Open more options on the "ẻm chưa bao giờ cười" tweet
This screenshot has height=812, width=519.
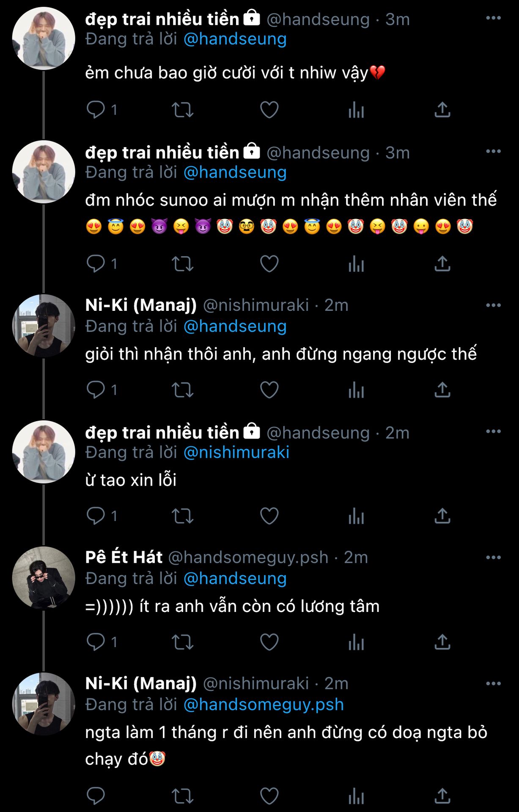tap(493, 18)
